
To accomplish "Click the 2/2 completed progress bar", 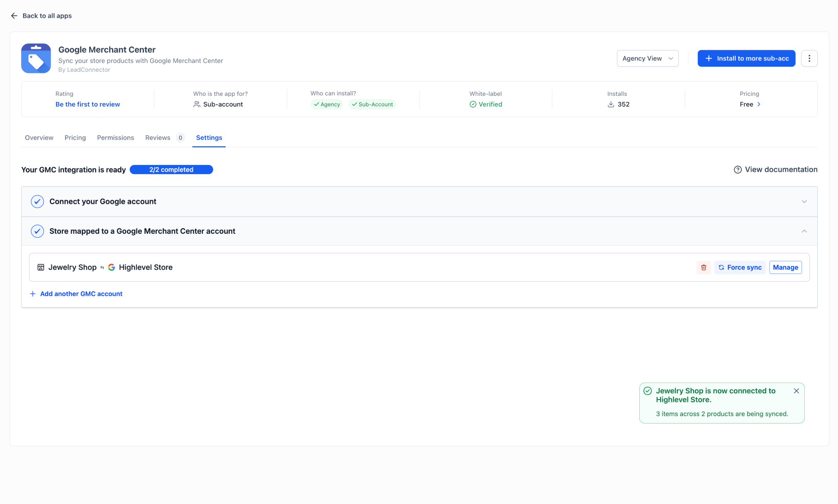I will [x=171, y=170].
